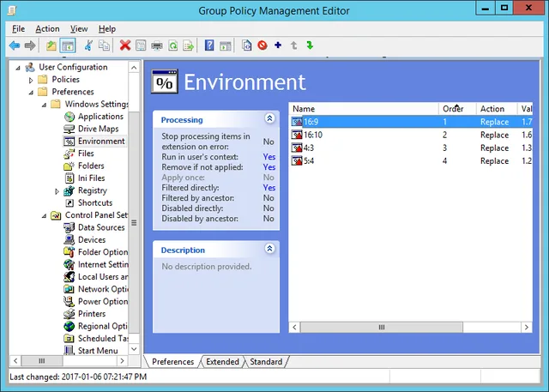Expand the Policies folder
549x392 pixels.
[31, 80]
